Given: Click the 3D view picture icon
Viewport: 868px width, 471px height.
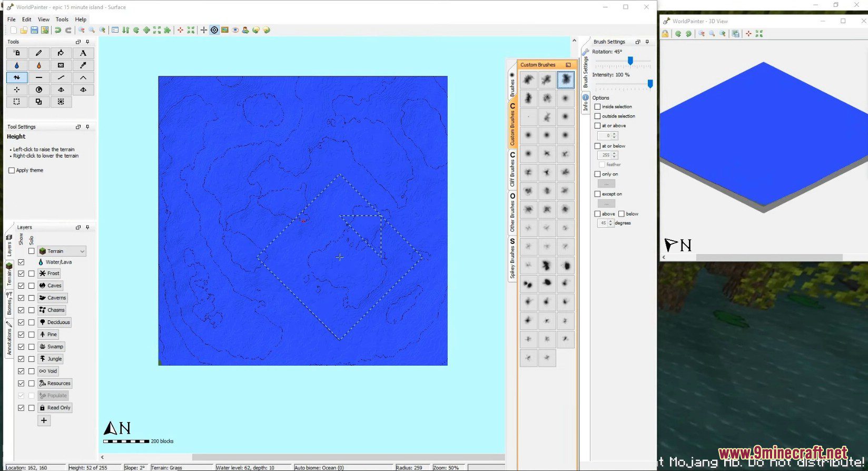Looking at the screenshot, I should coord(225,30).
